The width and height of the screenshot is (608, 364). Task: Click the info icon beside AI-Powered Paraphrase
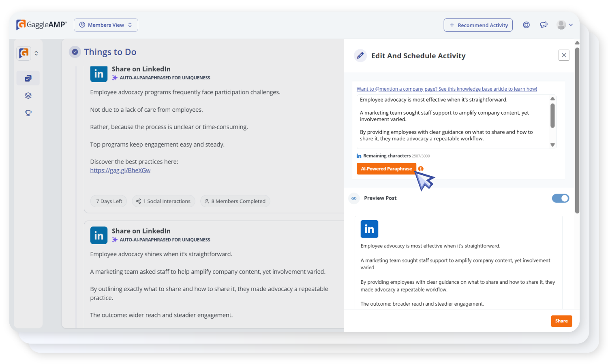(421, 169)
